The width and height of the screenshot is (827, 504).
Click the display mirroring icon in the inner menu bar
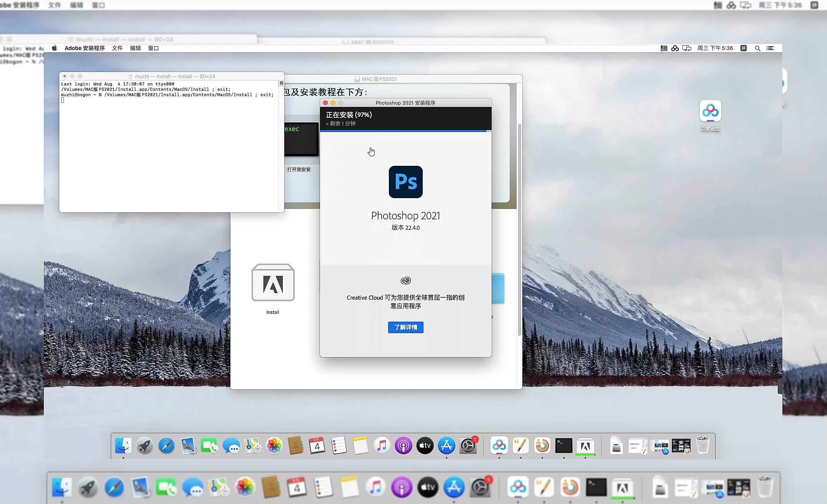(687, 48)
